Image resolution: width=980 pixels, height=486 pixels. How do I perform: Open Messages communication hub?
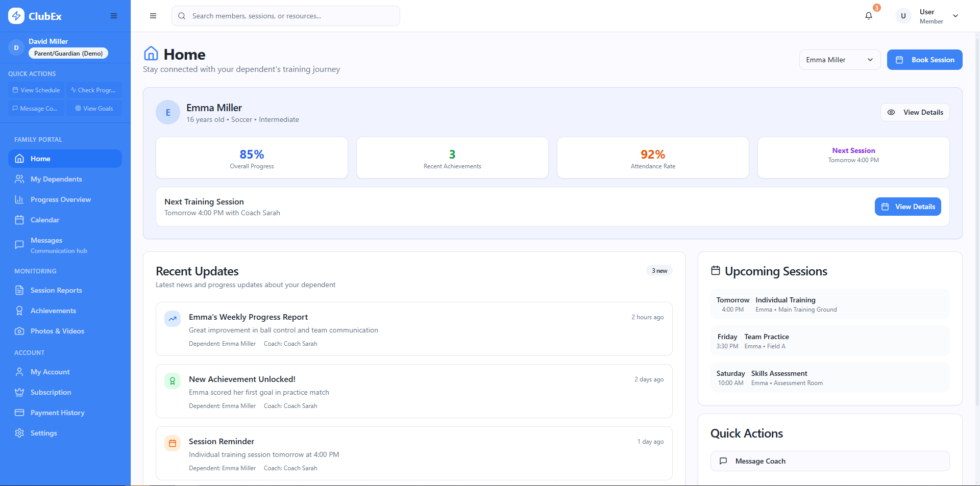click(65, 245)
